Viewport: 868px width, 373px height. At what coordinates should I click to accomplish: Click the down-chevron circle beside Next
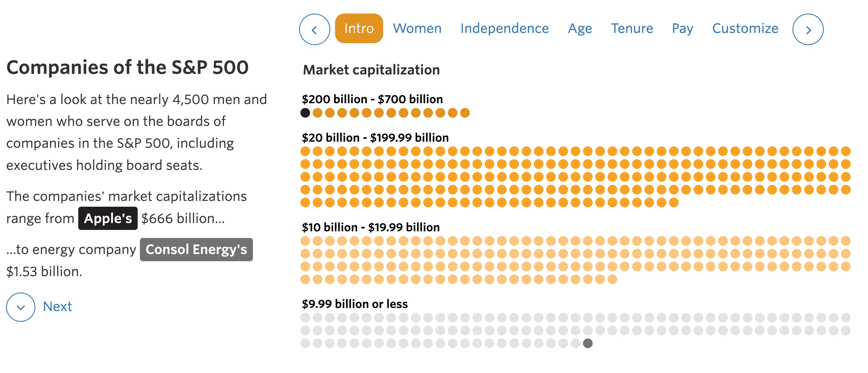(x=20, y=307)
